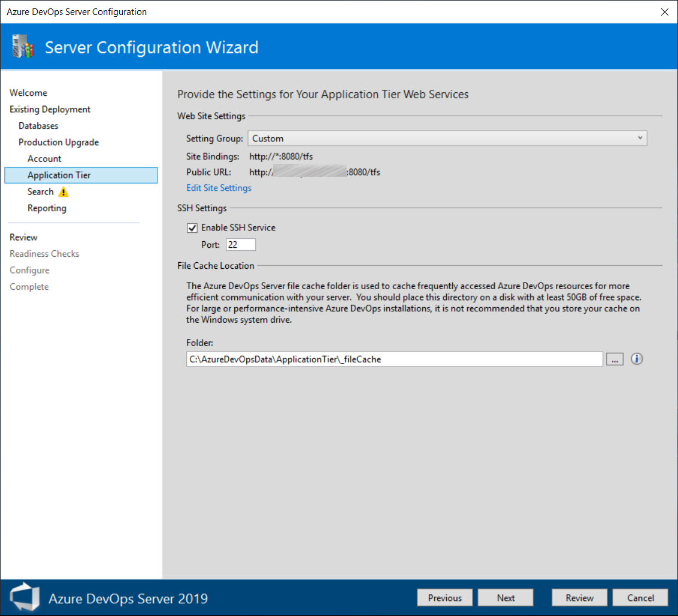Click the "Site Bindings:" label

pyautogui.click(x=213, y=156)
